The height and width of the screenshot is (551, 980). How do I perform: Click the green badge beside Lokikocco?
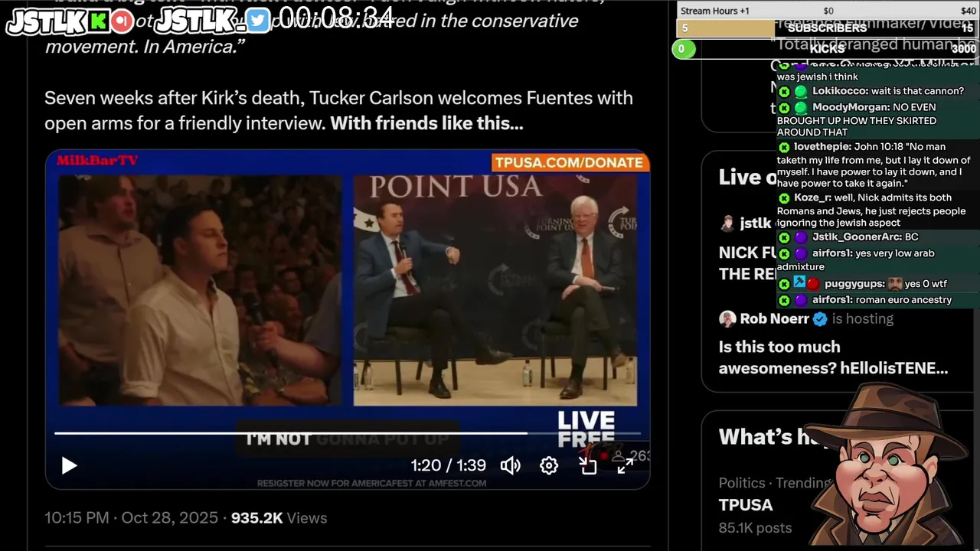click(x=800, y=91)
